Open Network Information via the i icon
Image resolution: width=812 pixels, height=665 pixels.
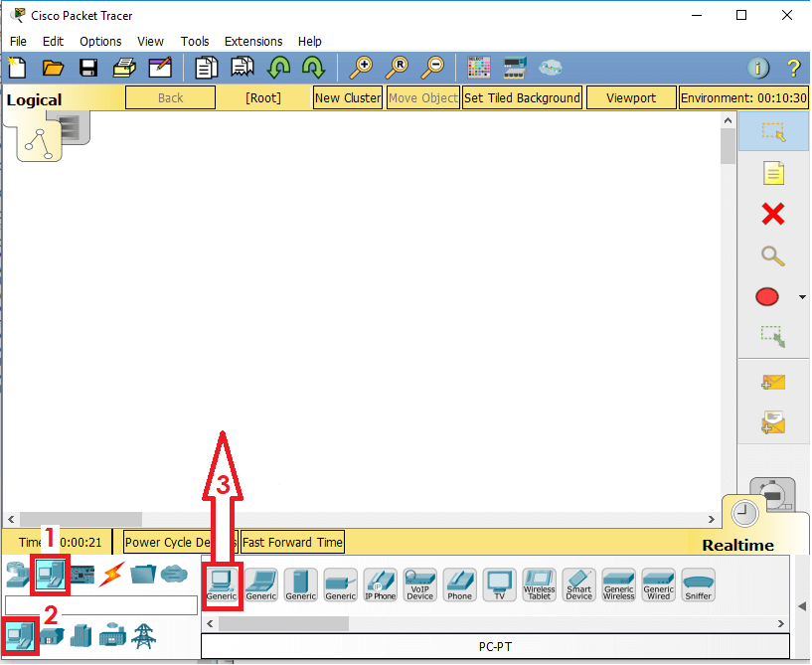758,68
